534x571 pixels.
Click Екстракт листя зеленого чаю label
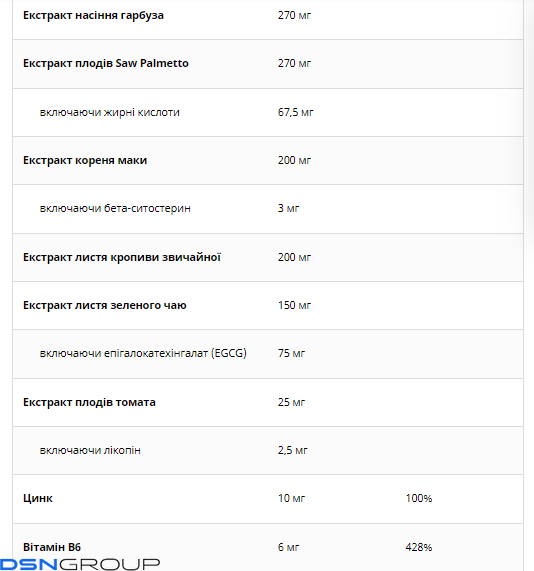pos(105,305)
